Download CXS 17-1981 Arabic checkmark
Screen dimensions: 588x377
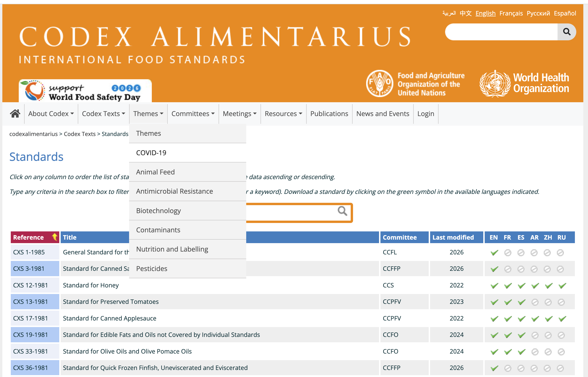tap(535, 318)
